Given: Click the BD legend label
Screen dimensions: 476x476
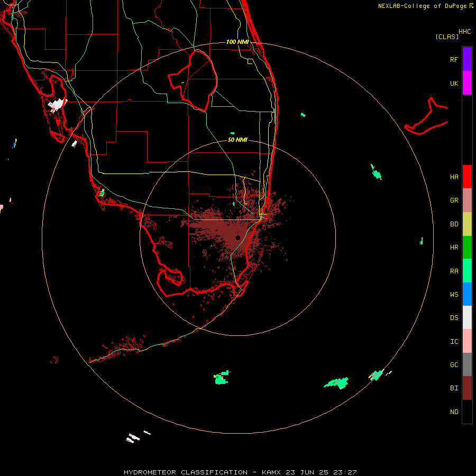Looking at the screenshot, I should click(x=454, y=224).
